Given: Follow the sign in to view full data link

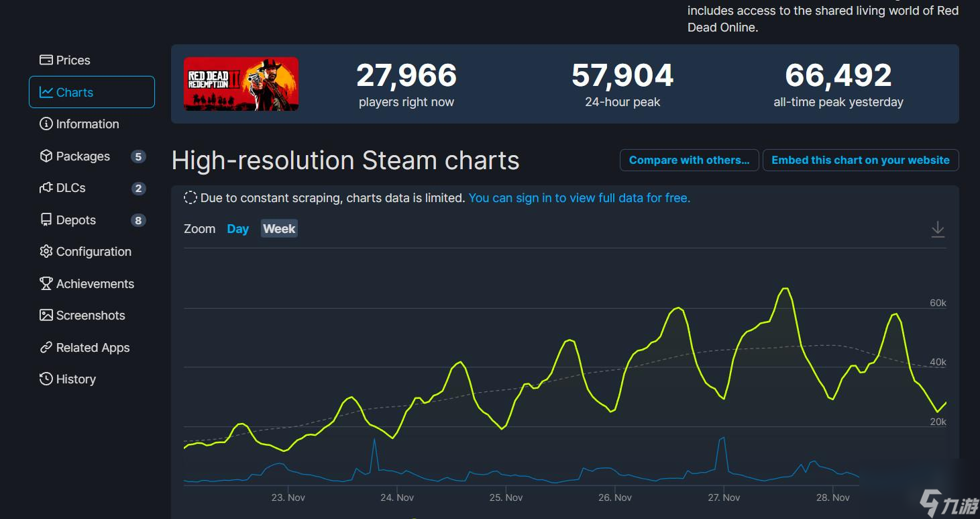Looking at the screenshot, I should tap(580, 198).
